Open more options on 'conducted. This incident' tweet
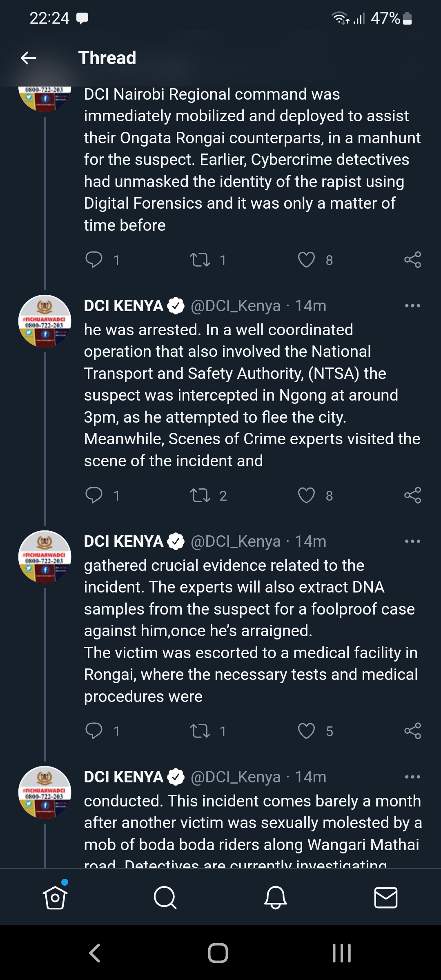Viewport: 441px width, 980px height. pos(412,777)
